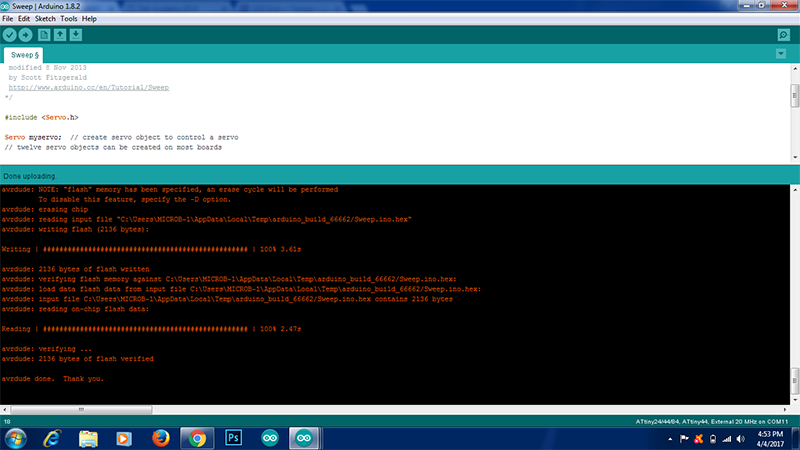Open the File menu
The height and width of the screenshot is (450, 800).
(x=8, y=19)
